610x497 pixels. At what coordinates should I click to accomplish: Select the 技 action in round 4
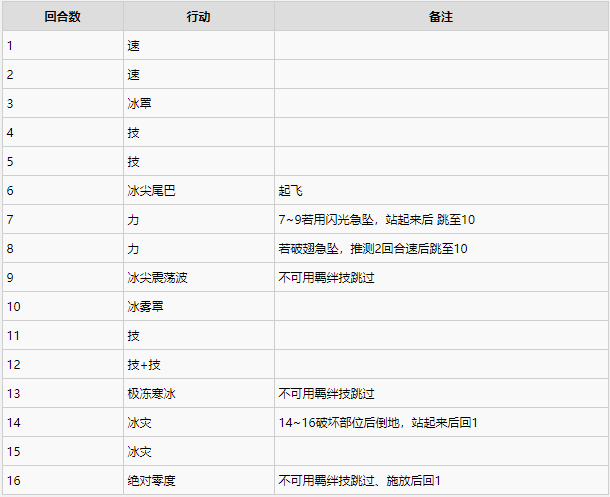tap(133, 133)
